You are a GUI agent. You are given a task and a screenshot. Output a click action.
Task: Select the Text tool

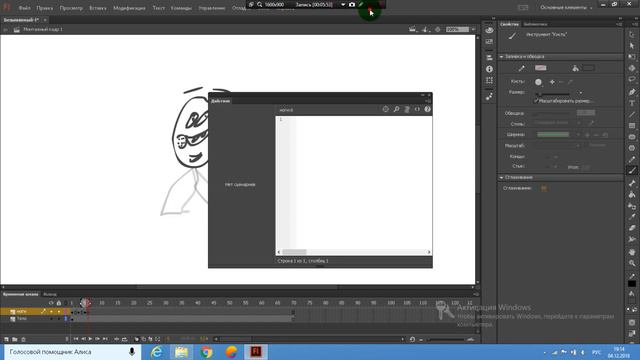click(632, 103)
